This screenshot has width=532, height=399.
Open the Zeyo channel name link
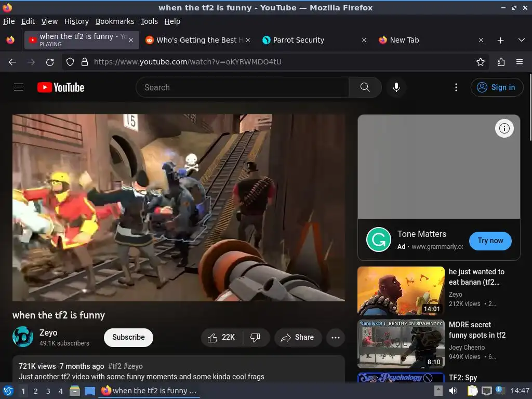pyautogui.click(x=48, y=332)
